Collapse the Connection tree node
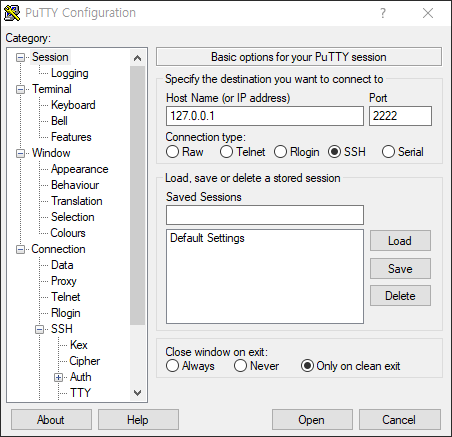 21,250
